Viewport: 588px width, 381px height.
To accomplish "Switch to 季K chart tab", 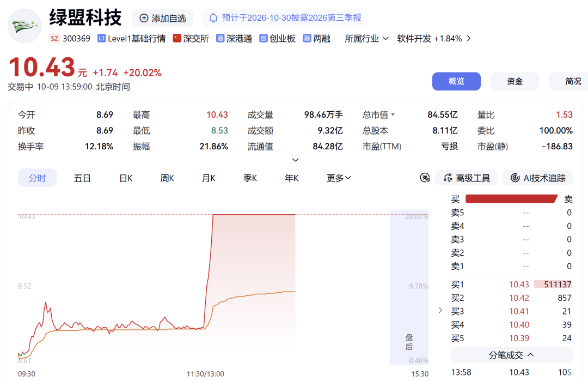I will coord(250,178).
